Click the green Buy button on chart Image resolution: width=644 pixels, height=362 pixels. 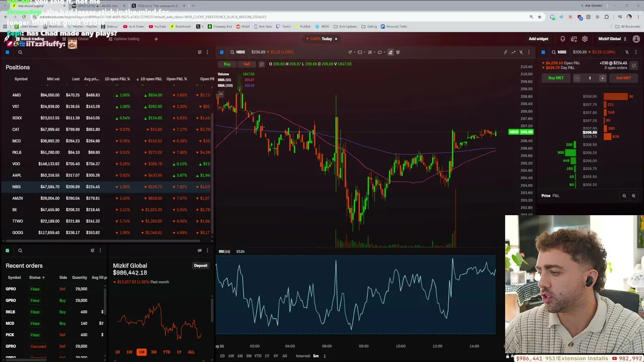coord(227,64)
